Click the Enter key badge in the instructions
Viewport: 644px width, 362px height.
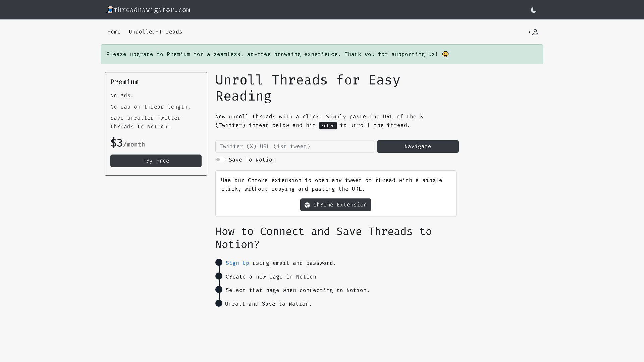pyautogui.click(x=328, y=125)
